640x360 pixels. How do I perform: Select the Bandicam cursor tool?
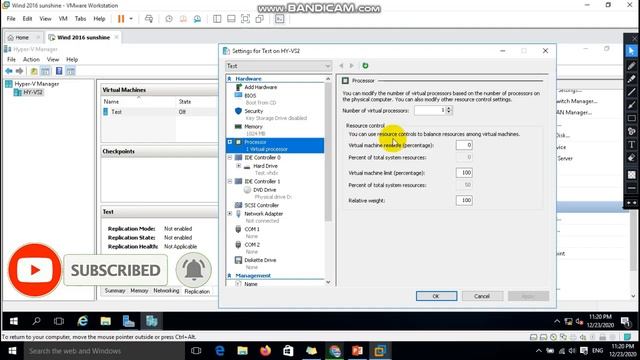tap(631, 51)
